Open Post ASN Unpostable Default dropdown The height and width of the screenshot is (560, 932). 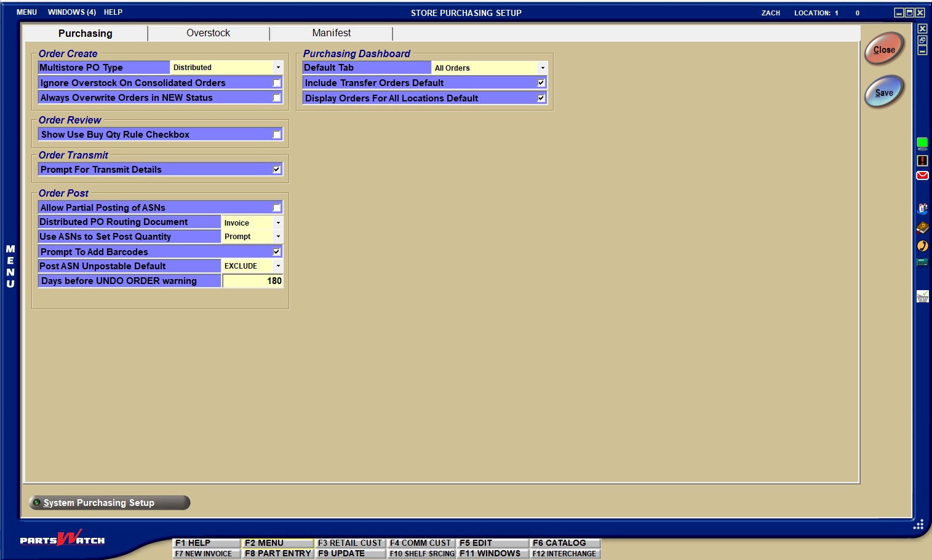pyautogui.click(x=278, y=266)
